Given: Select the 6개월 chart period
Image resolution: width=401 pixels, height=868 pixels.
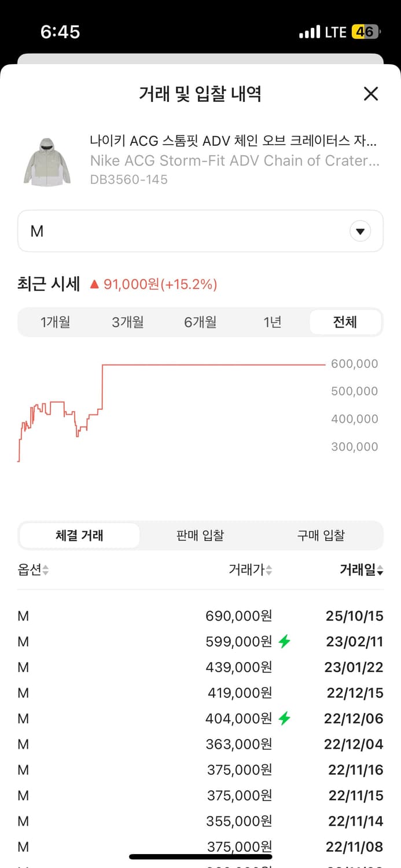Looking at the screenshot, I should click(200, 322).
